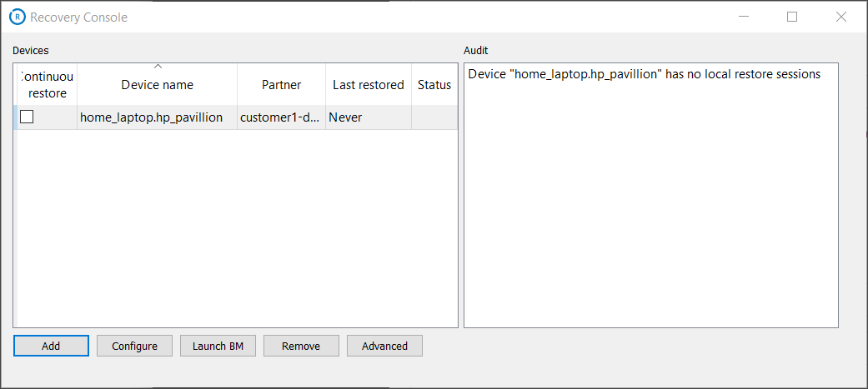Open Configure for the device
The width and height of the screenshot is (868, 389).
pos(134,346)
